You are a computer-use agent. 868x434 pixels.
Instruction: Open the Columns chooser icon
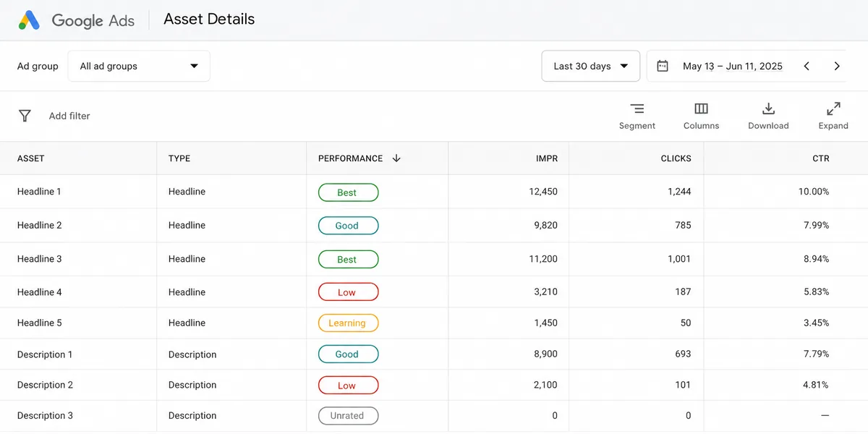point(701,109)
